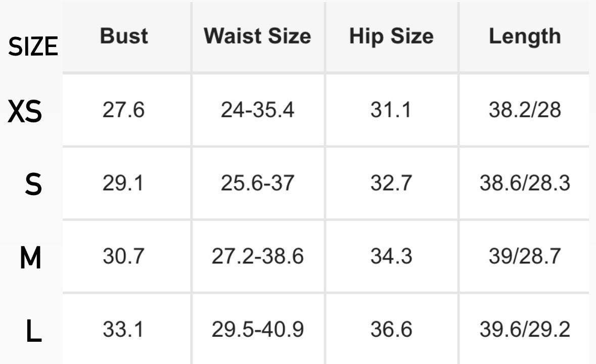596x364 pixels.
Task: Select waist range 25.6-37 cell
Action: click(257, 183)
